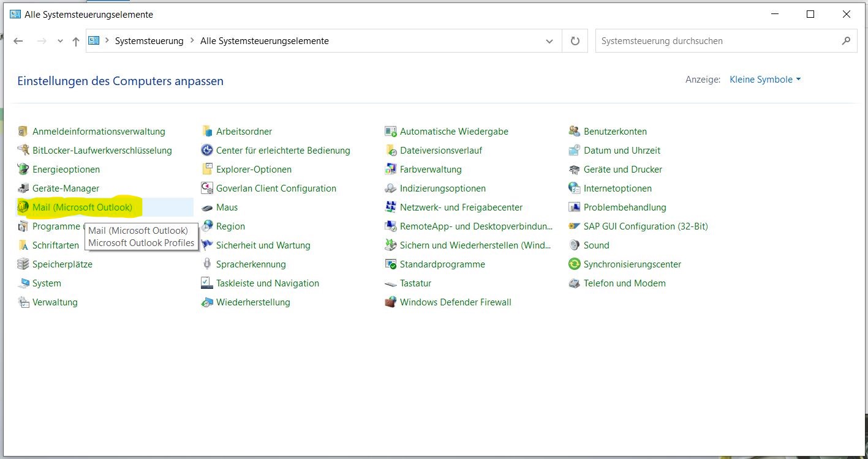Go back using the back arrow
The height and width of the screenshot is (459, 868).
coord(18,41)
